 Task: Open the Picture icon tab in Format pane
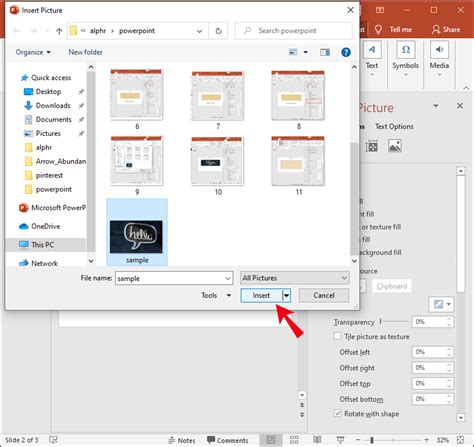pos(394,146)
